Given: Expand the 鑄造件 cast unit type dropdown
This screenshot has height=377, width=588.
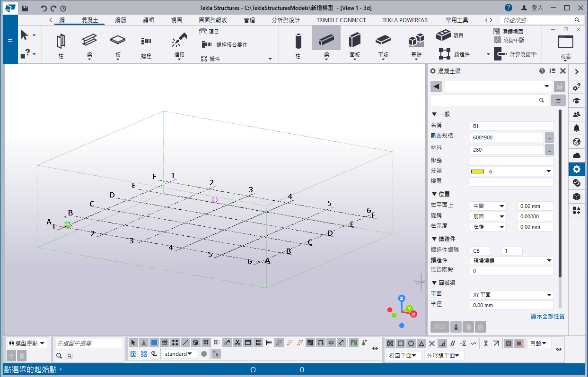Looking at the screenshot, I should point(511,260).
